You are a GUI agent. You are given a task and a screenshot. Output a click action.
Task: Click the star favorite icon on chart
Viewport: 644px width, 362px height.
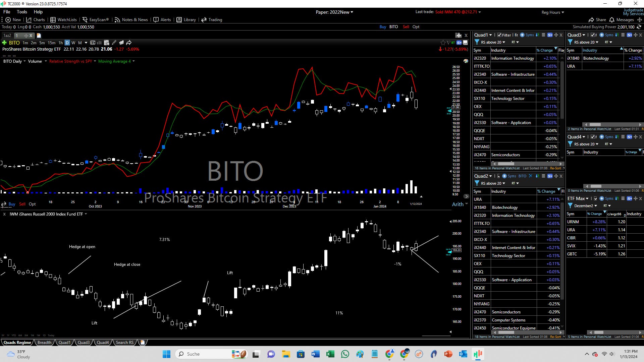pyautogui.click(x=443, y=43)
